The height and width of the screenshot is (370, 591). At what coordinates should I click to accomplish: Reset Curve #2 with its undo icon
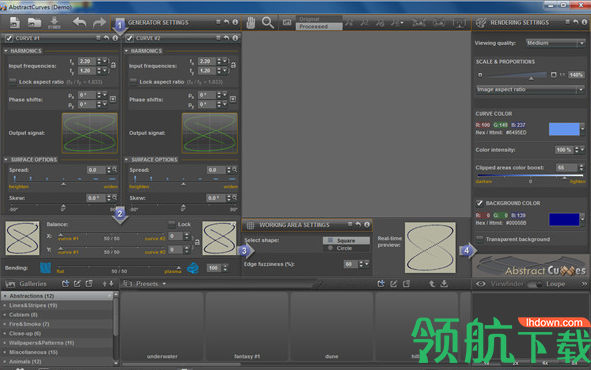point(226,38)
